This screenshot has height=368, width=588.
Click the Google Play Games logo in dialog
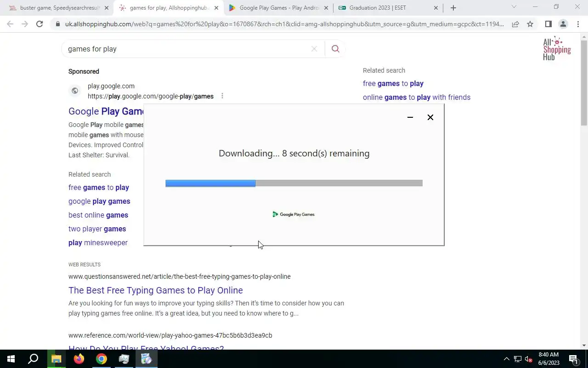point(294,214)
